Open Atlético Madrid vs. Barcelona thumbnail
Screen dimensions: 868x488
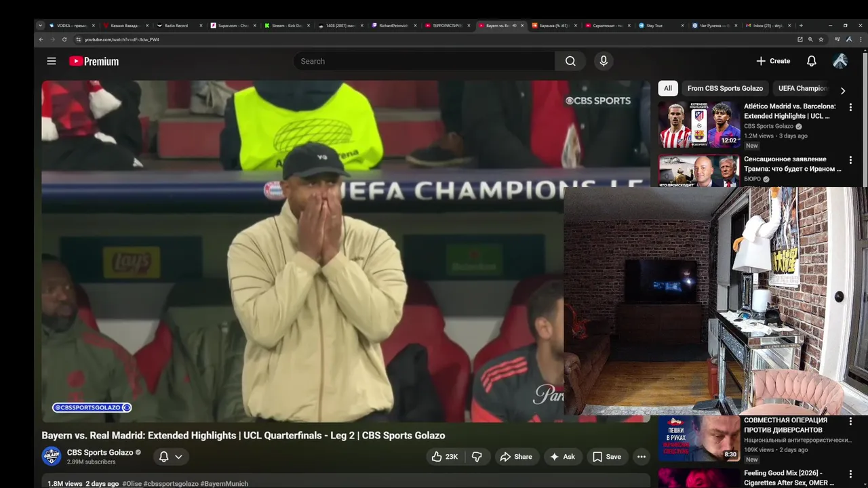coord(699,125)
